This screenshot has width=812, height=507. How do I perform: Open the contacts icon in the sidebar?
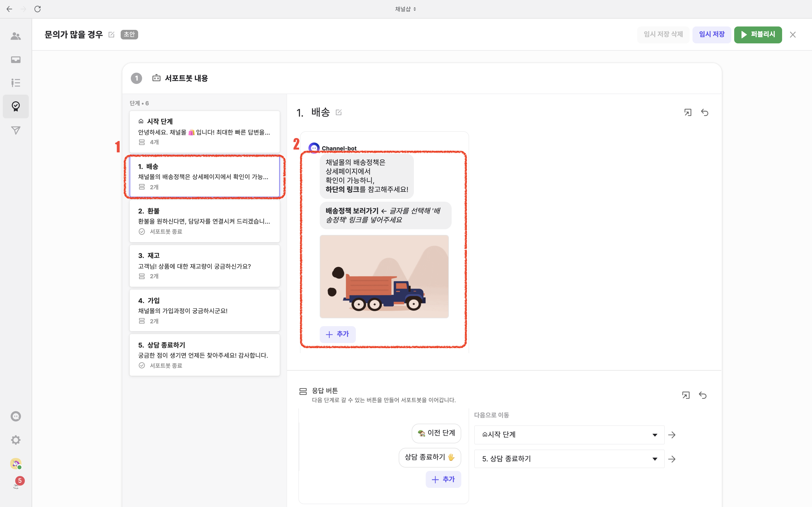click(16, 36)
